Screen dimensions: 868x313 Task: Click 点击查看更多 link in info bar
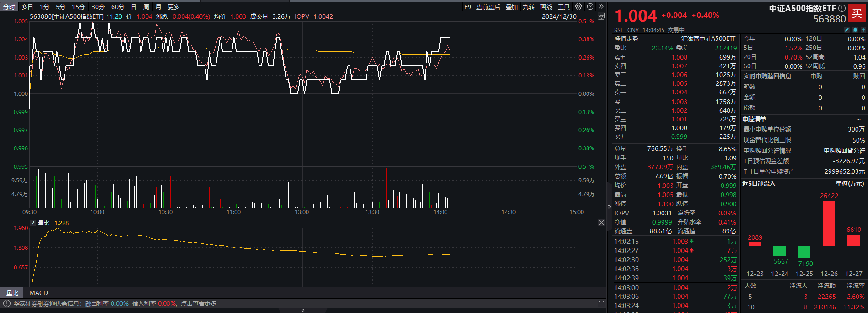[x=199, y=303]
